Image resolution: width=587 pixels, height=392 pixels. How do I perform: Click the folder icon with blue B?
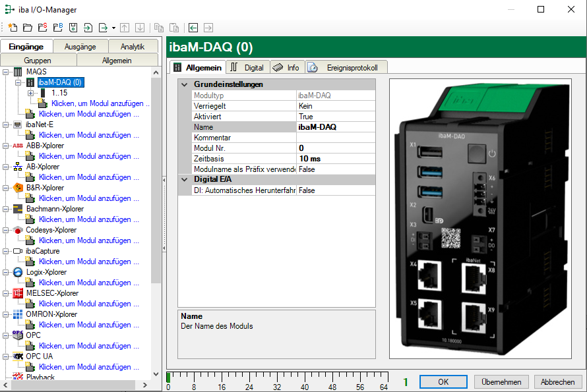[58, 28]
